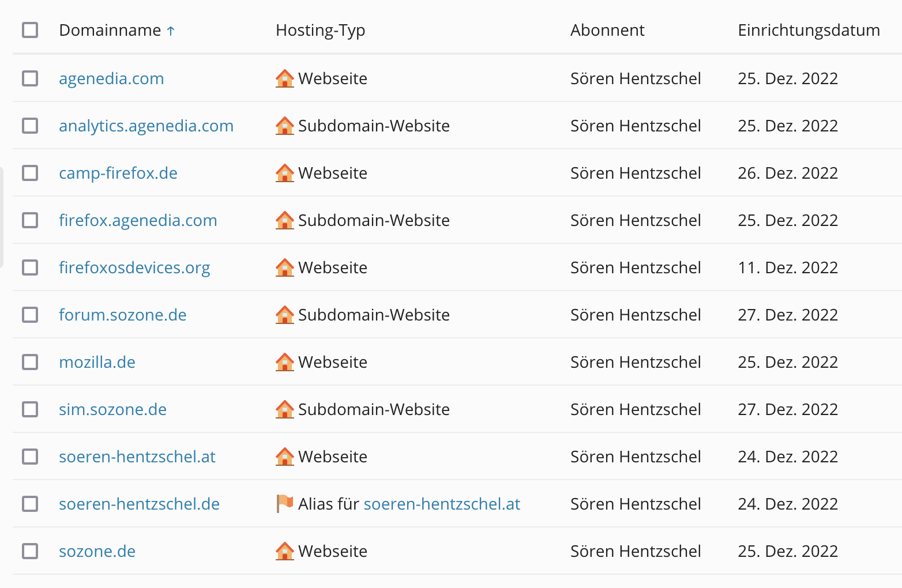Click the house icon in the firefoxosdevices.org row
The height and width of the screenshot is (588, 902).
pyautogui.click(x=285, y=267)
